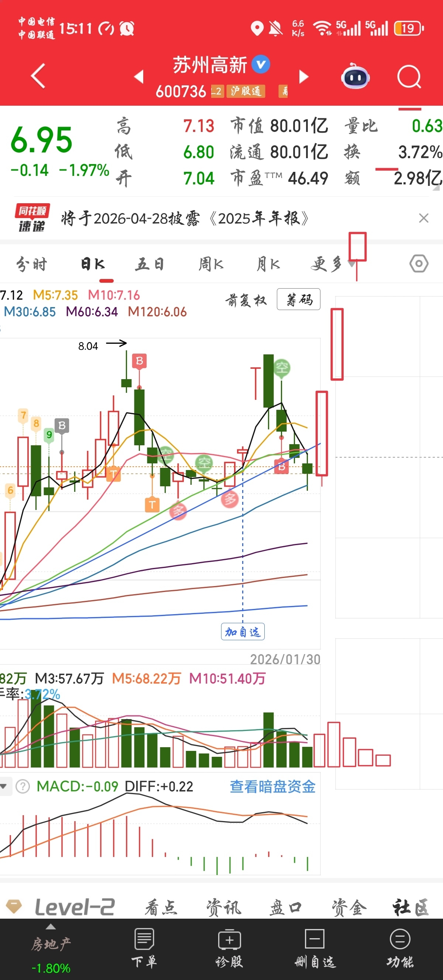Tap the M120:6.06 moving average label
Screen dimensions: 443x980
[157, 312]
